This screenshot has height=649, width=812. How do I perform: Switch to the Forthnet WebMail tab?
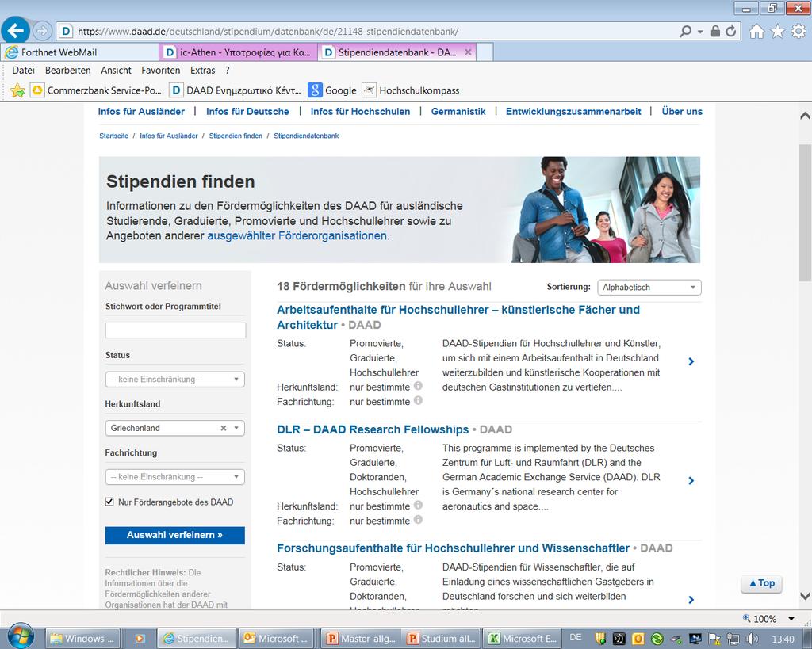click(80, 52)
